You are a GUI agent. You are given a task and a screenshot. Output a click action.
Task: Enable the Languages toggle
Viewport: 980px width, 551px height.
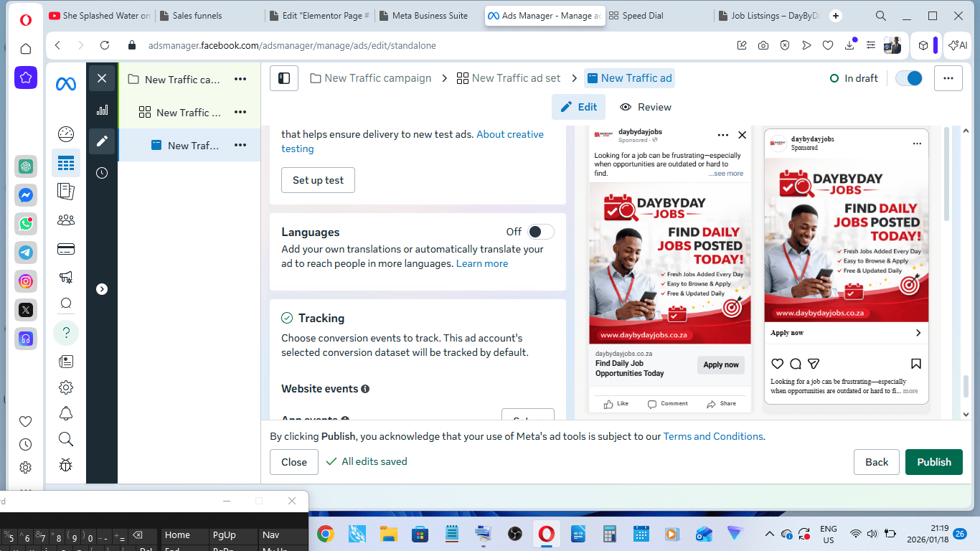tap(540, 232)
